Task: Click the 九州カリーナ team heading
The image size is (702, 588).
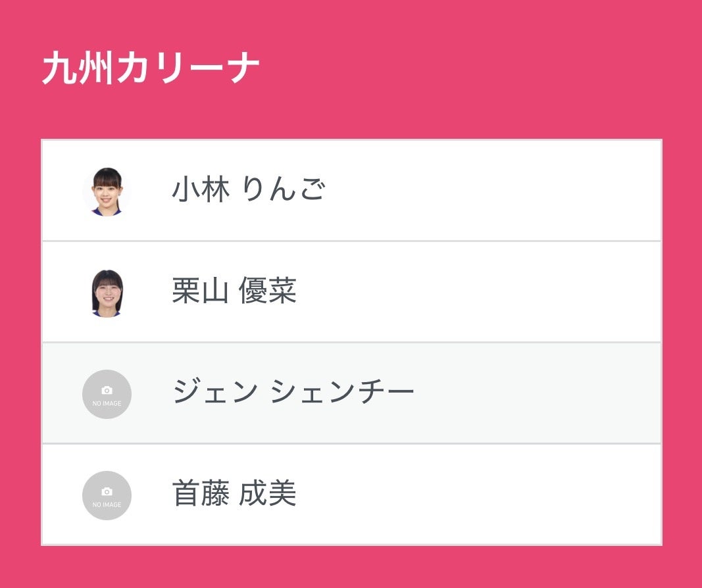Action: tap(151, 68)
